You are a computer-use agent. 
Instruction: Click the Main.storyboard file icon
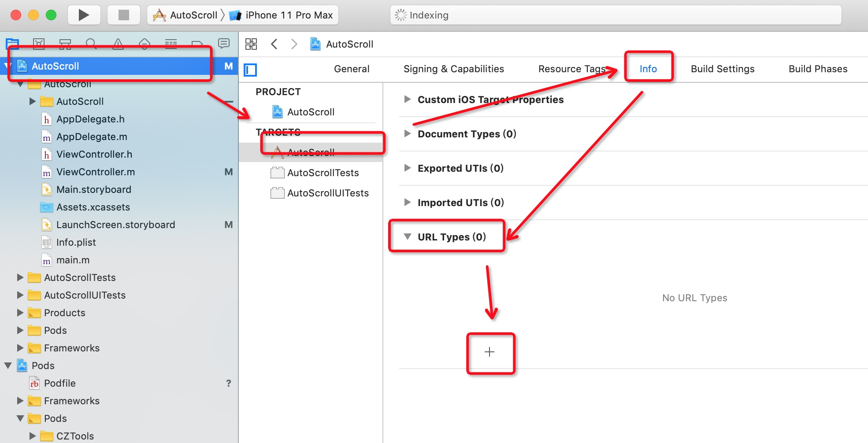pyautogui.click(x=46, y=189)
